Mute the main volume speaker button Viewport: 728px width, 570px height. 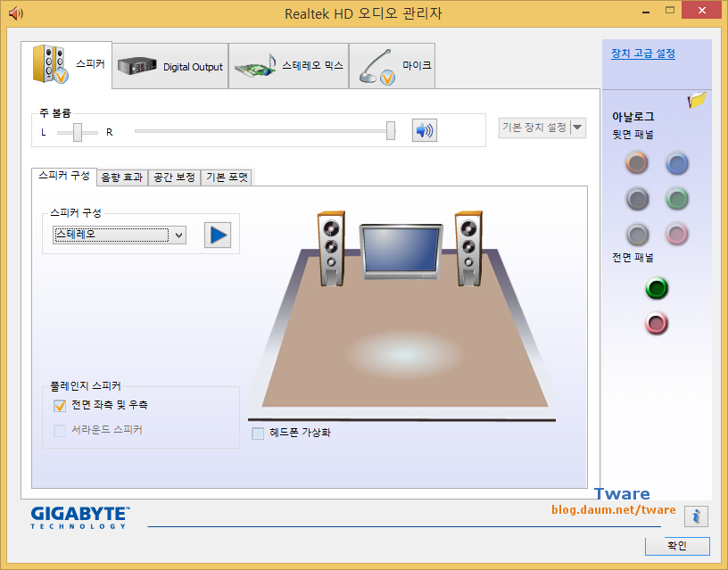425,130
